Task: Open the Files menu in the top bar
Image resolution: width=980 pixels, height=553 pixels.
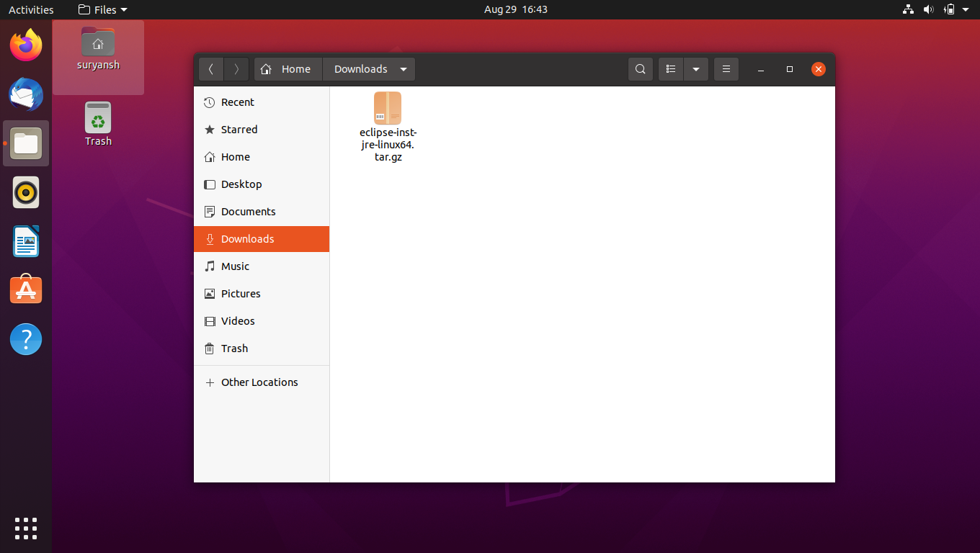Action: click(101, 9)
